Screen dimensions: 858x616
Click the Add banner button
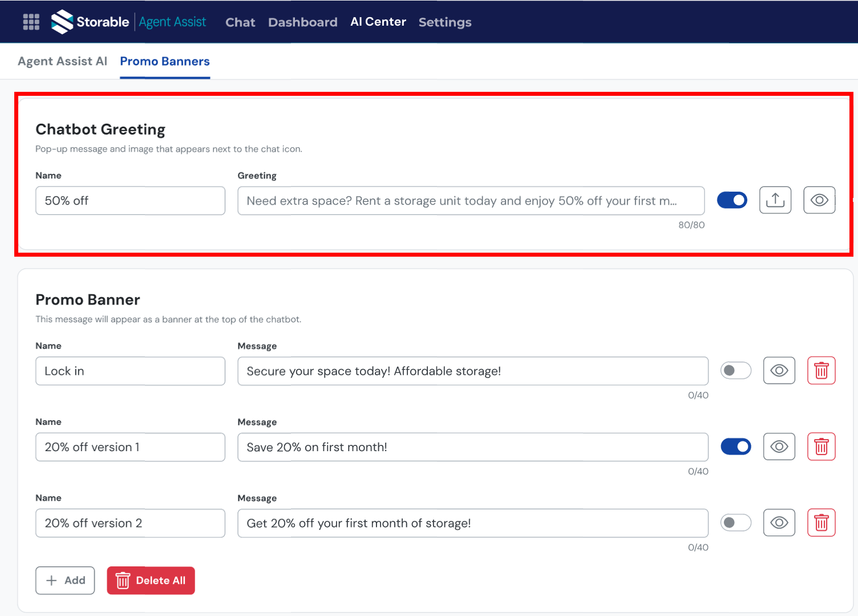(65, 581)
